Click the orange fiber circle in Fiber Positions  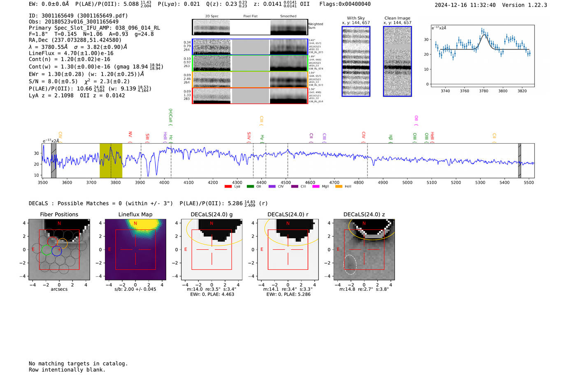point(62,244)
